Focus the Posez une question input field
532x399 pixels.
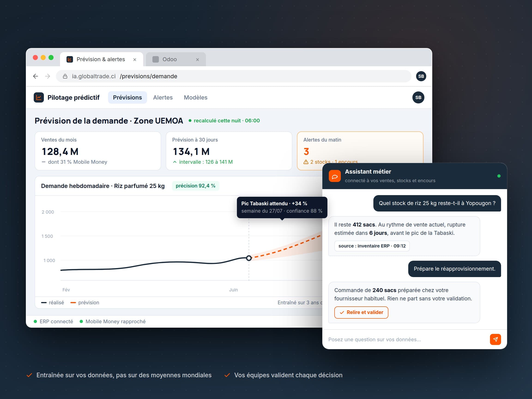406,339
